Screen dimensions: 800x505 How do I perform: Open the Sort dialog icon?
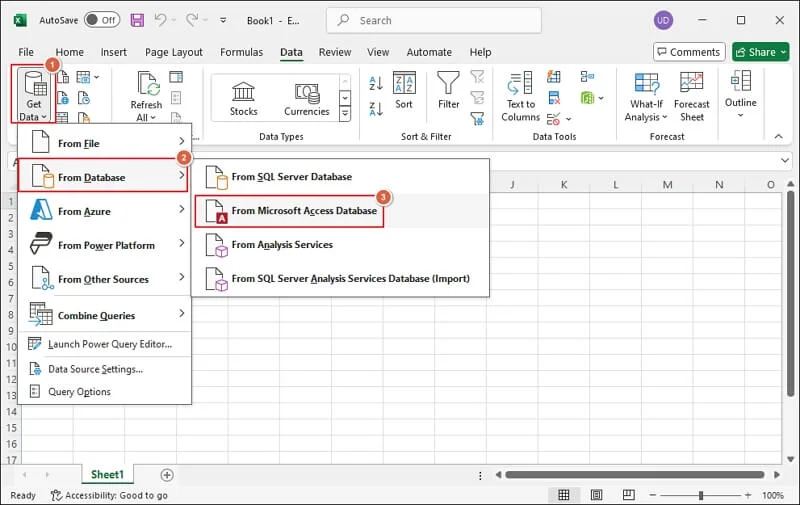[x=404, y=91]
